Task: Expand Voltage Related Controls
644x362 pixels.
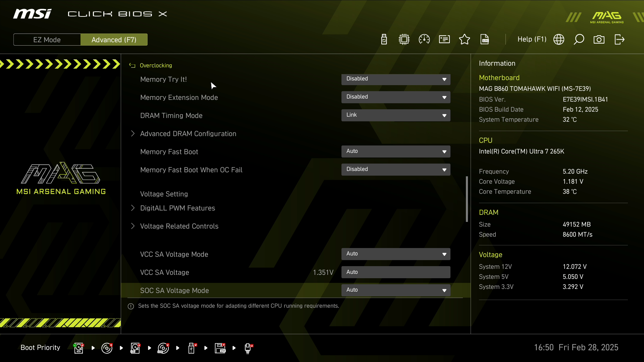Action: 179,226
